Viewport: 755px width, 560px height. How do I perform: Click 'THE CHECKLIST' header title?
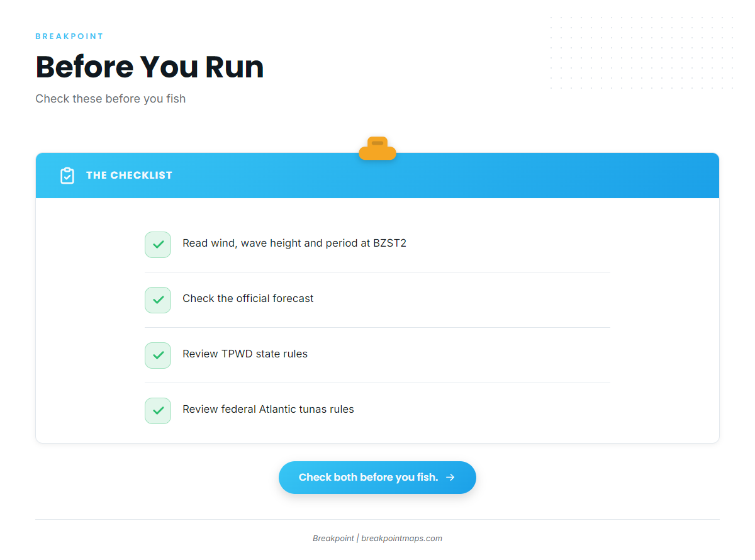click(x=129, y=176)
